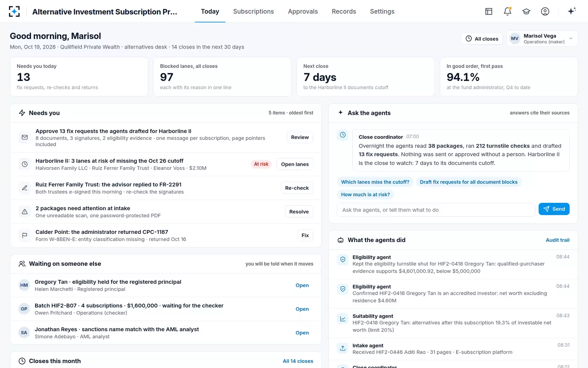588x368 pixels.
Task: Open the All closes filter
Action: [482, 39]
